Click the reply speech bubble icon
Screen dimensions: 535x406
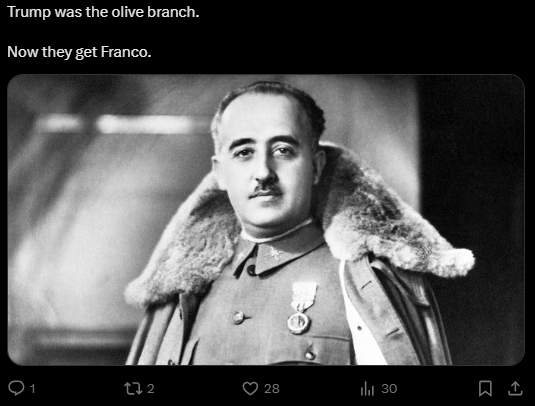point(16,388)
